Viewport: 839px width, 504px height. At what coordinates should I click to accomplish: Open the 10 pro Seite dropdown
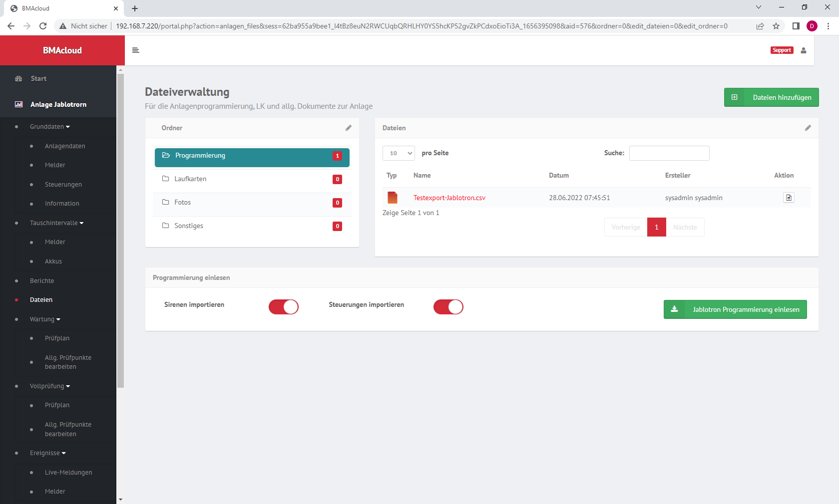(399, 153)
